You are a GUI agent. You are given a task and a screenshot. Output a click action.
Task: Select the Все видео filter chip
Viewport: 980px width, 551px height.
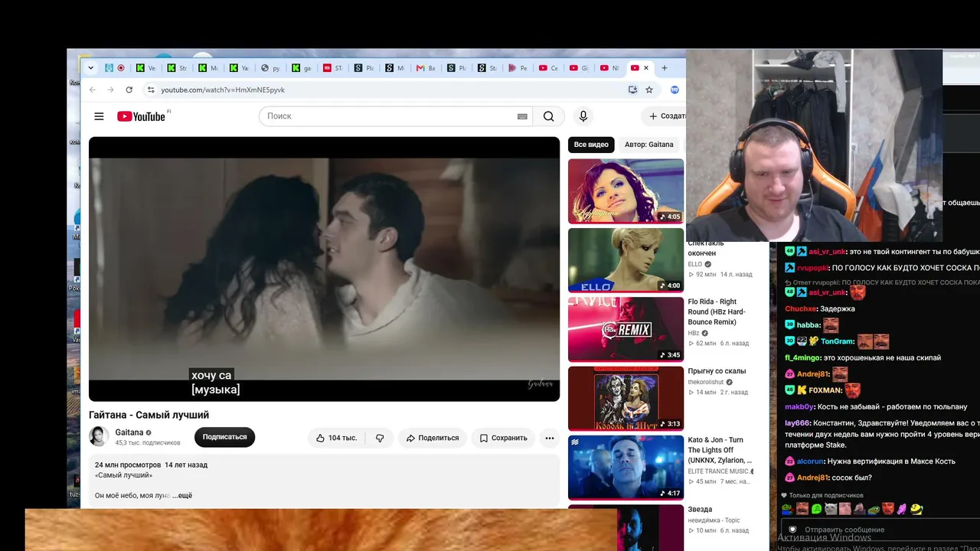click(591, 145)
